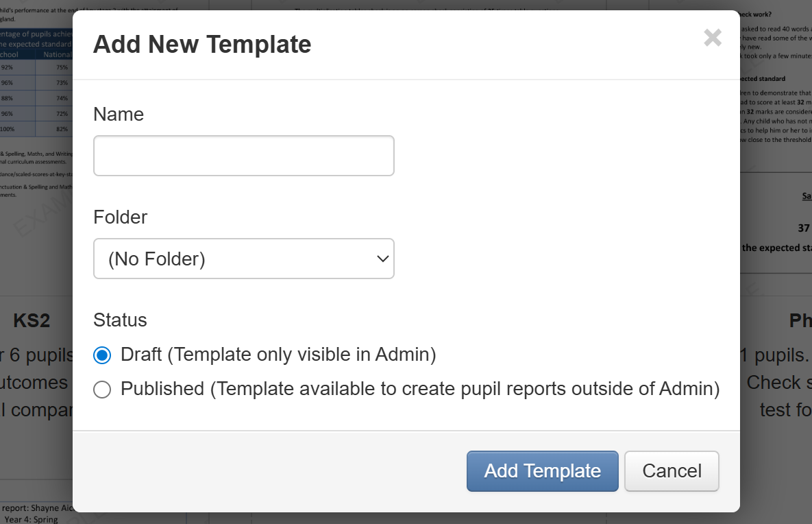
Task: Click the Published option label text
Action: 419,389
